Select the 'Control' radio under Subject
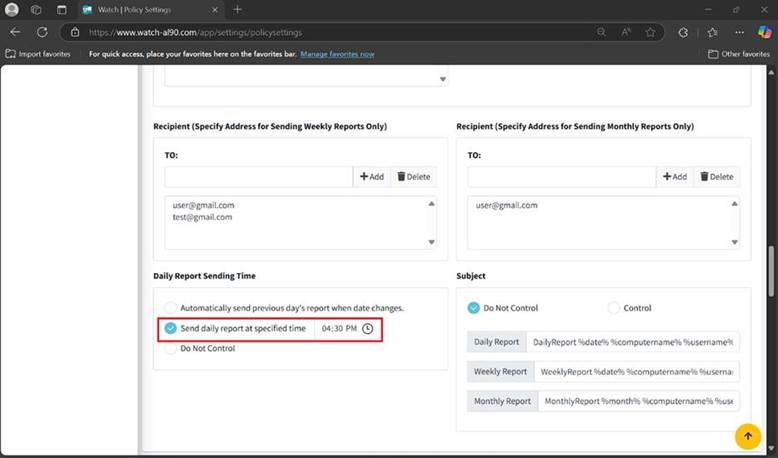 614,308
